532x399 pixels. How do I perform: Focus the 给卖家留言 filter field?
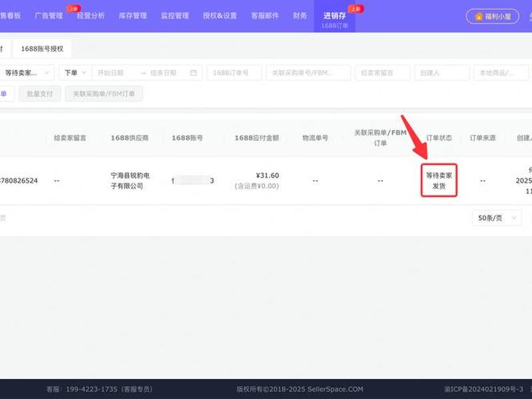click(x=383, y=72)
